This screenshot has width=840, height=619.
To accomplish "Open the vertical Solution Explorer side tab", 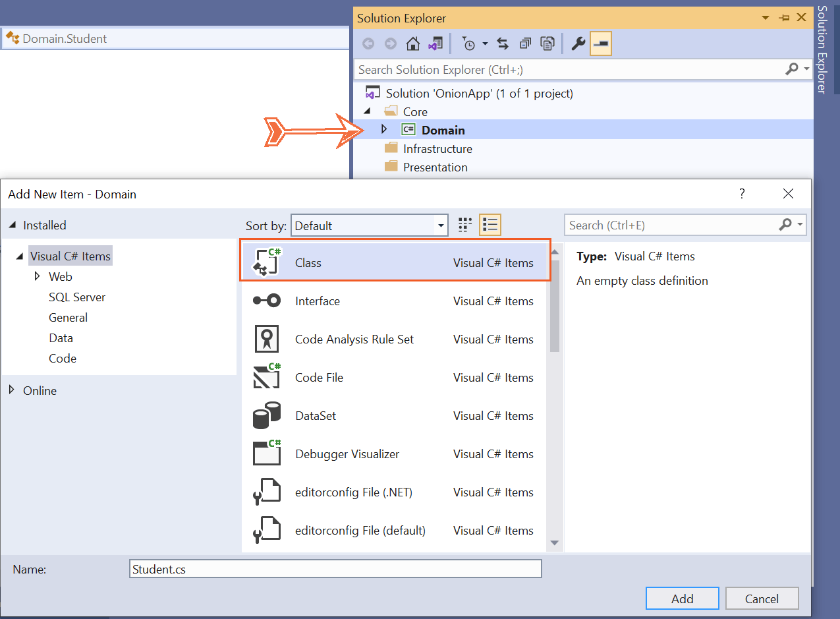I will coord(822,49).
